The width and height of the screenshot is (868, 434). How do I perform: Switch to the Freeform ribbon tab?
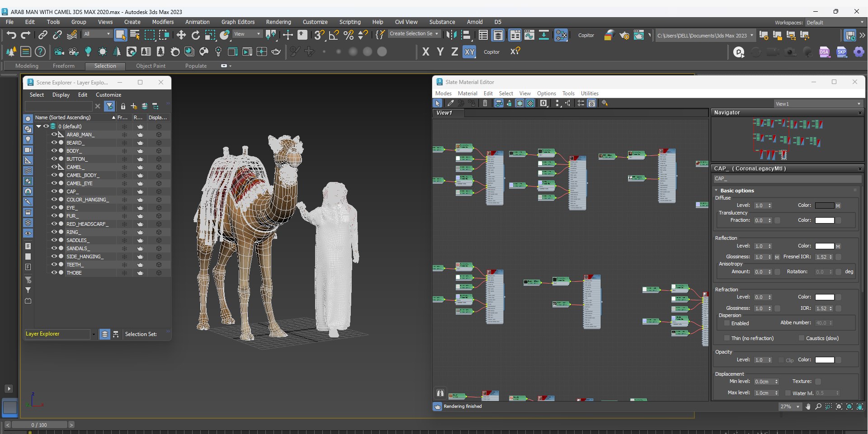(x=64, y=66)
